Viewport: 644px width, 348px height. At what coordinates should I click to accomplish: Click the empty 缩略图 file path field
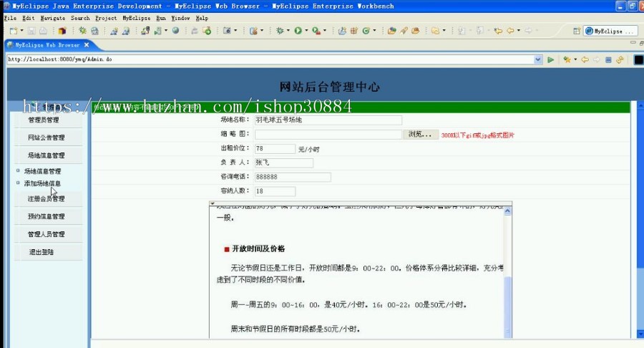(328, 135)
